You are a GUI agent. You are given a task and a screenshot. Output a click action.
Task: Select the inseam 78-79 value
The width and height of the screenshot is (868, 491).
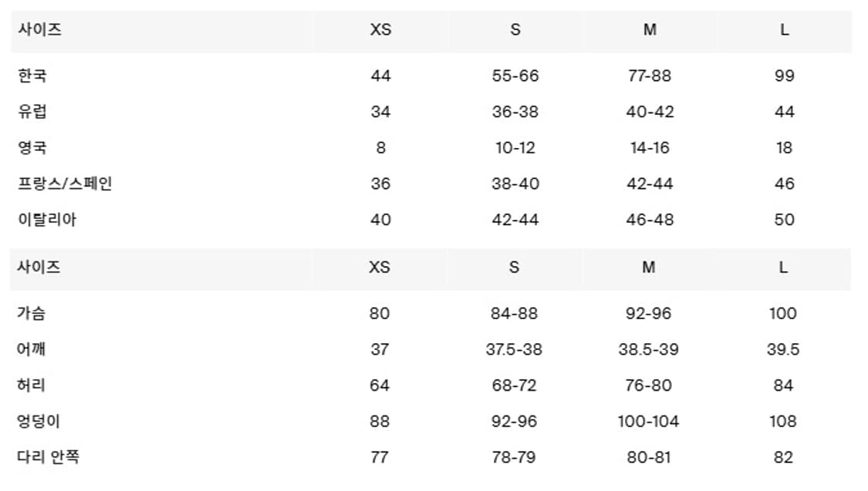(x=514, y=457)
